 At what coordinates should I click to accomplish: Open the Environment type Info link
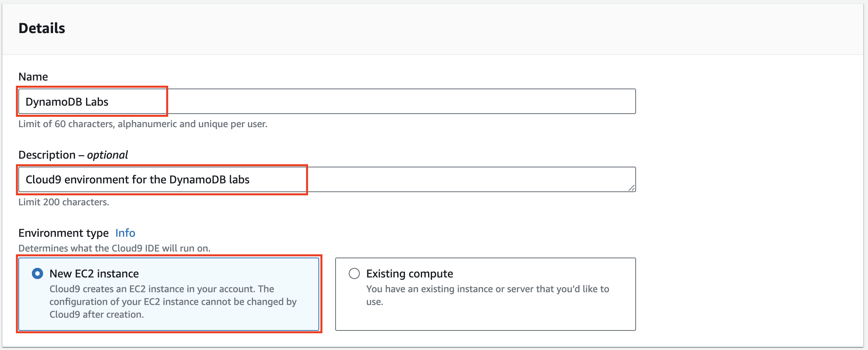125,233
